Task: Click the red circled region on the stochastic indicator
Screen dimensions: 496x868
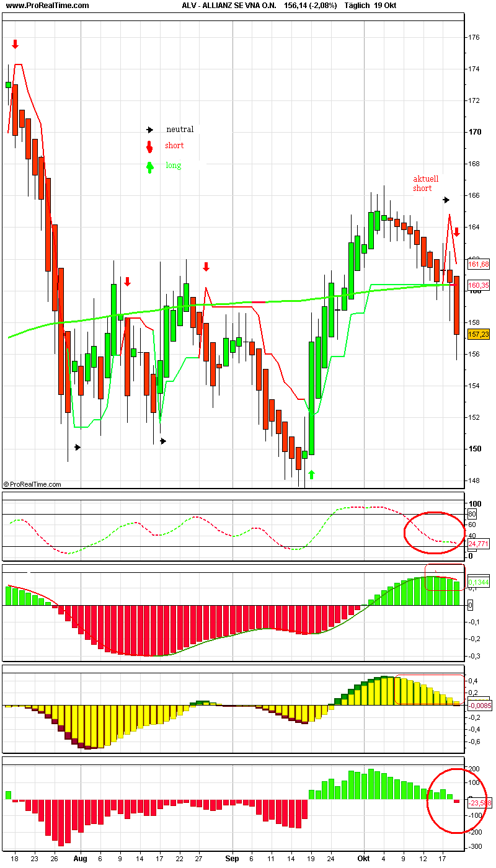Action: pyautogui.click(x=434, y=533)
